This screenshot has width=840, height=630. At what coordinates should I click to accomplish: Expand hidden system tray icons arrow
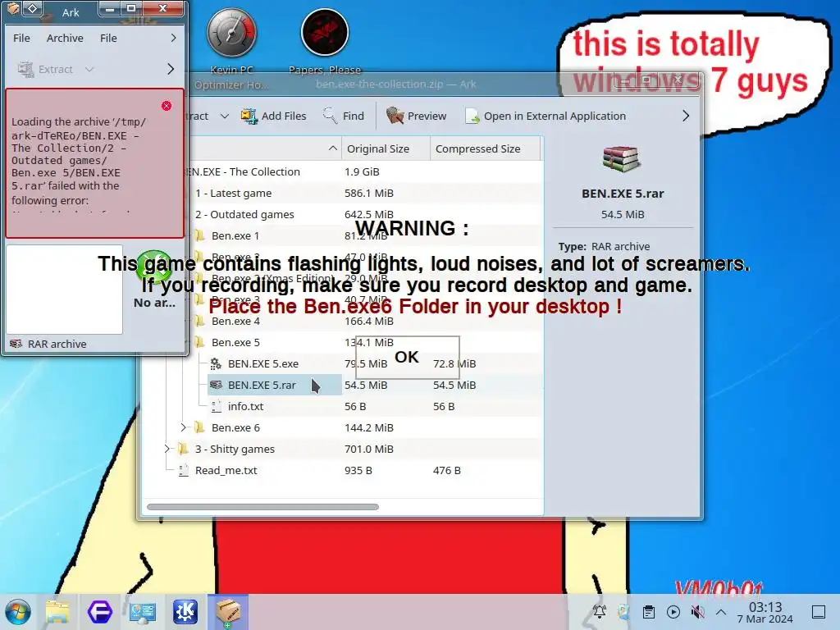tap(721, 612)
